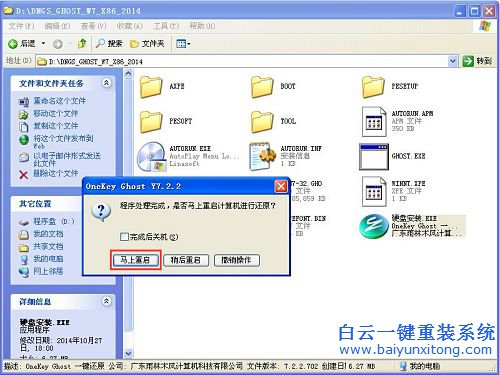The height and width of the screenshot is (375, 500).
Task: Select the TOOL folder icon
Action: point(262,122)
